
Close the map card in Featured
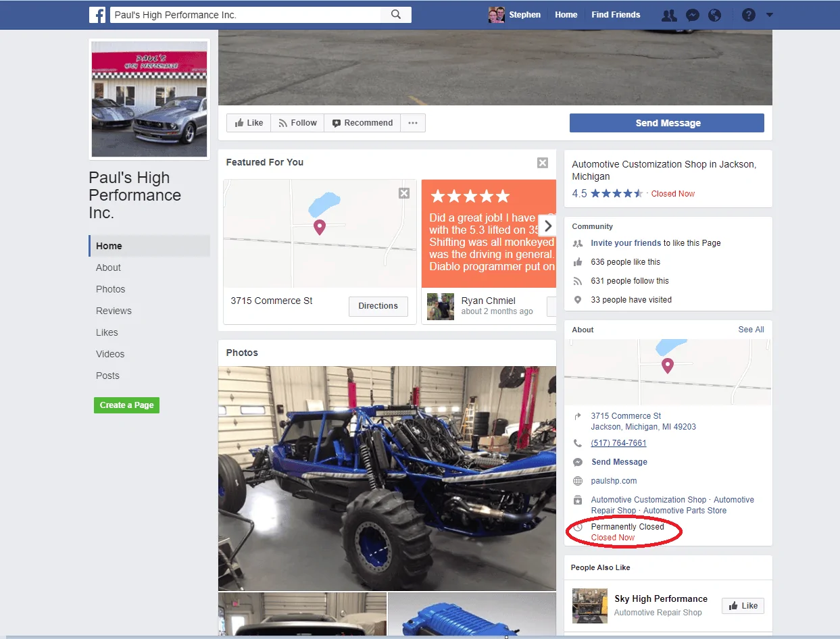pyautogui.click(x=404, y=193)
